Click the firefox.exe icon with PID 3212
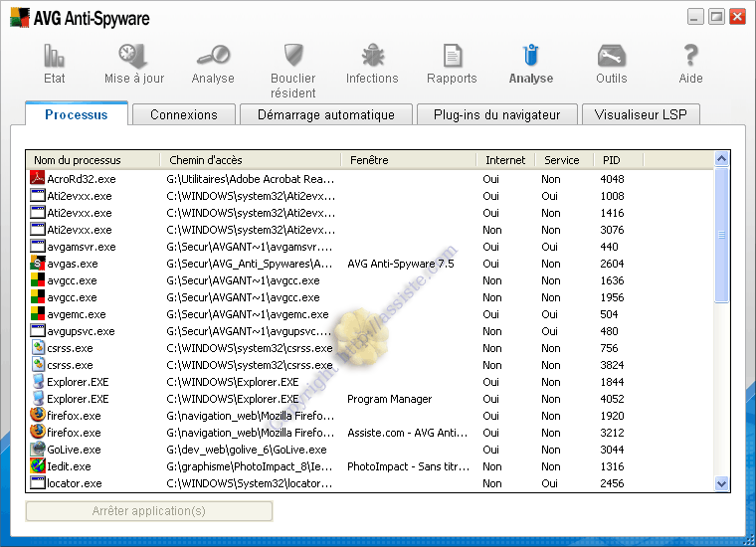Viewport: 756px width, 547px height. coord(38,432)
